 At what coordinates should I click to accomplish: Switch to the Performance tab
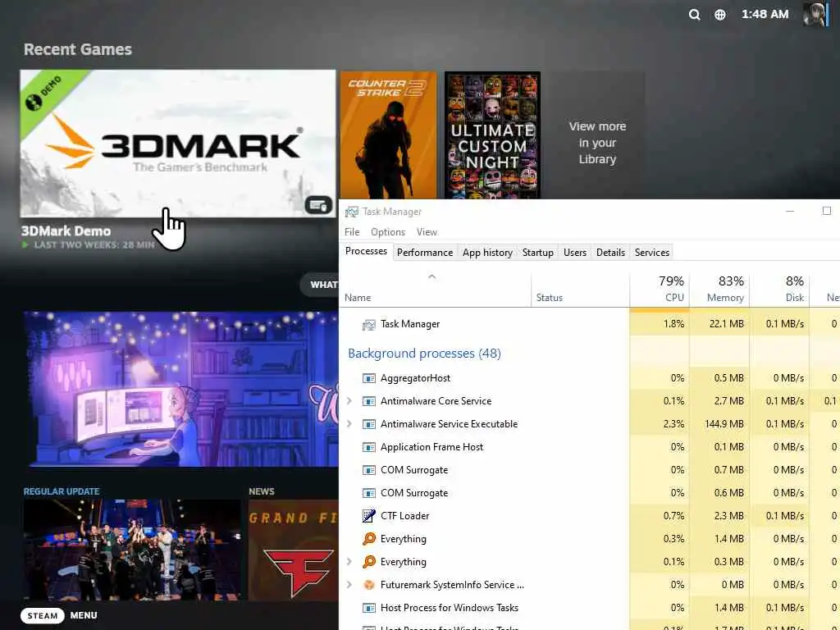click(x=425, y=253)
